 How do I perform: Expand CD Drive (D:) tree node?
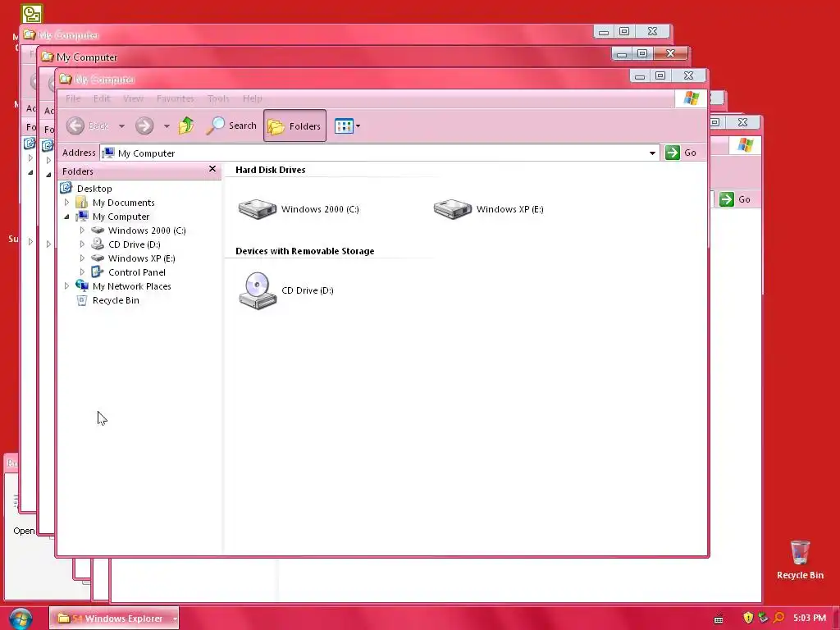(82, 244)
